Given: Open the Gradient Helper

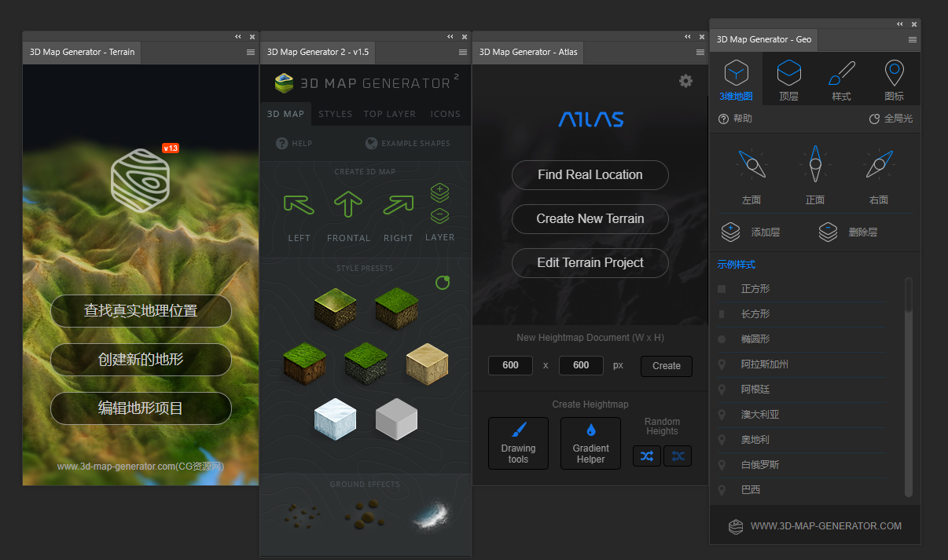Looking at the screenshot, I should coord(590,443).
